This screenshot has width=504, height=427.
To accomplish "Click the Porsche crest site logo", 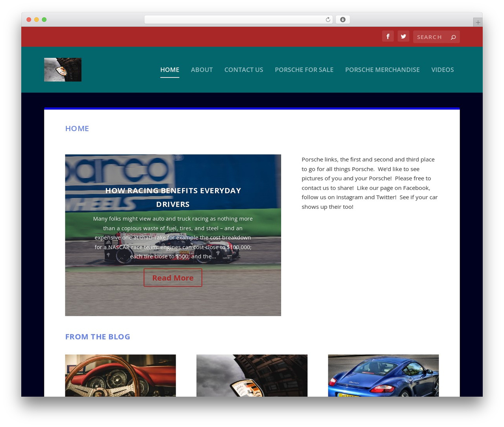I will (x=63, y=70).
